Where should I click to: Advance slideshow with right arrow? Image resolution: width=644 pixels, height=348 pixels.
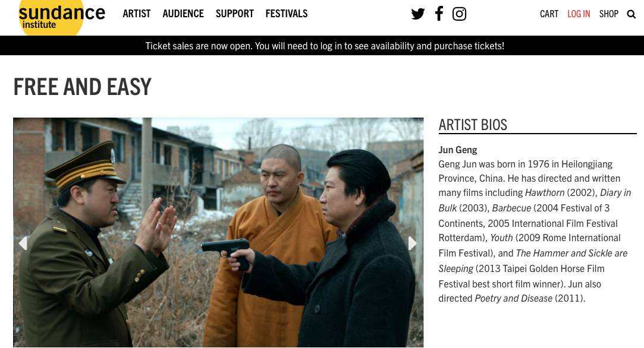pyautogui.click(x=412, y=243)
